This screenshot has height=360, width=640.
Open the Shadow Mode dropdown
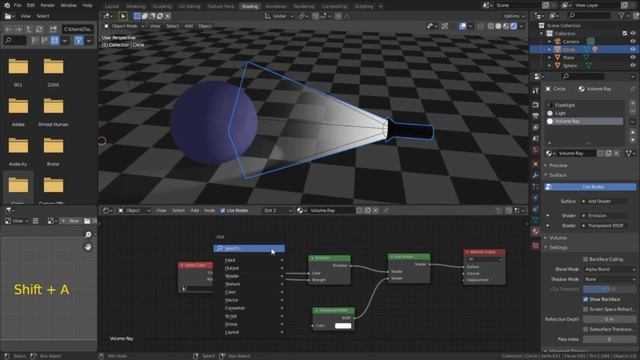point(609,279)
